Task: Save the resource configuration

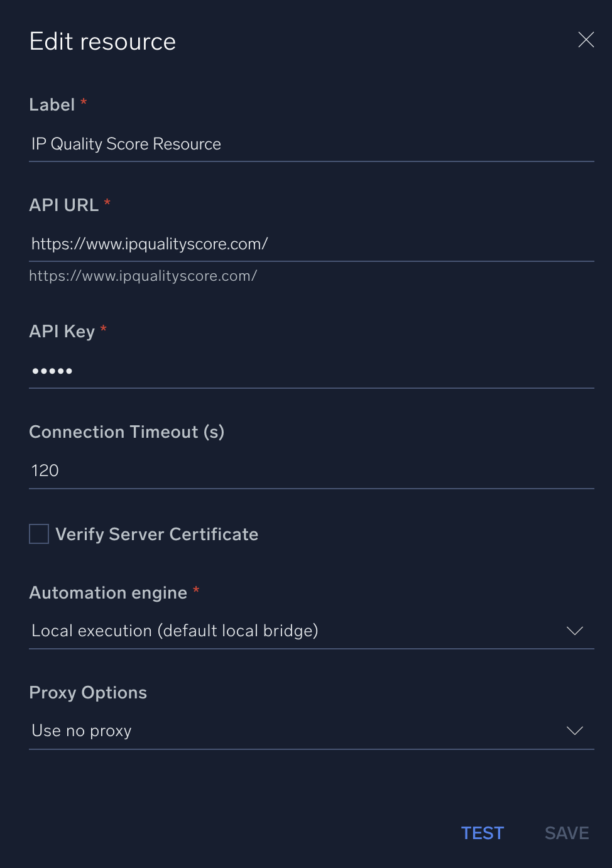Action: [x=566, y=832]
